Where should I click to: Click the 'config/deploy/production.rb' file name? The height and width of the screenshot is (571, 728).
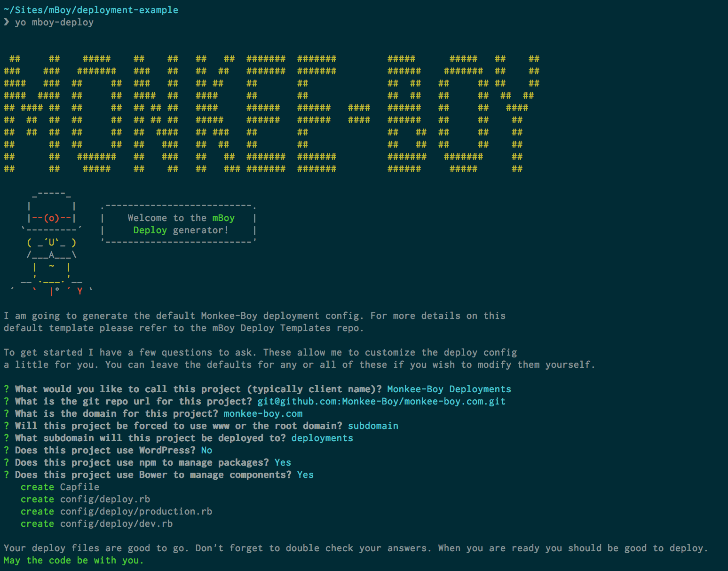(x=136, y=511)
